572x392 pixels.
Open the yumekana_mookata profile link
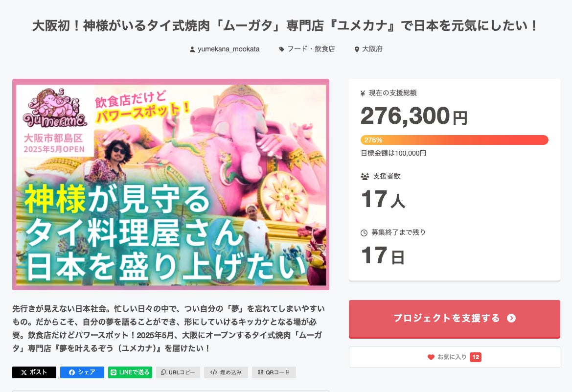click(x=229, y=49)
